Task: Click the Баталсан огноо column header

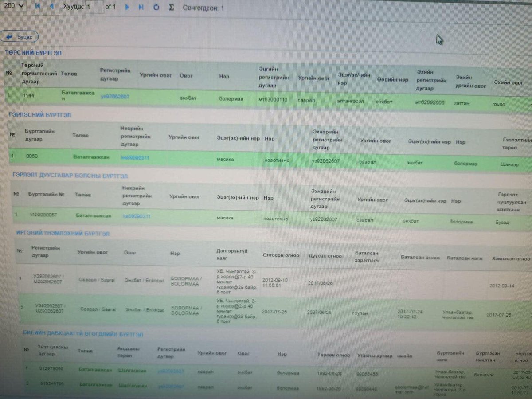Action: point(420,258)
